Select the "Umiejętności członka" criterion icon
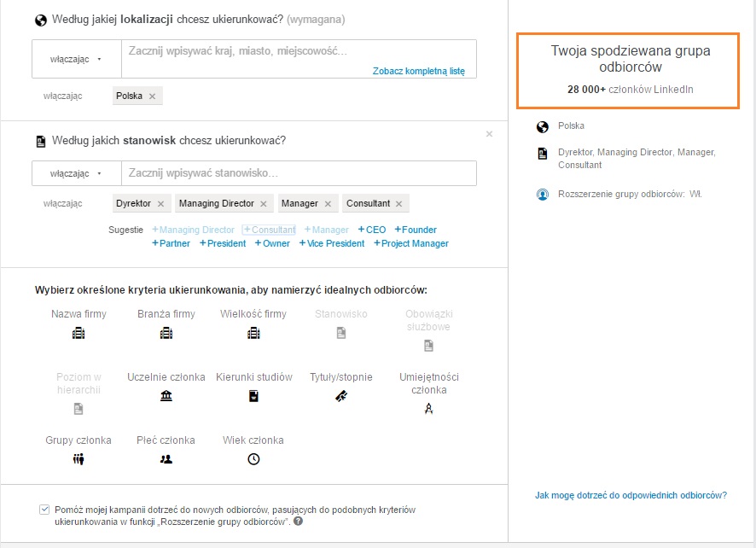This screenshot has height=548, width=756. click(428, 408)
